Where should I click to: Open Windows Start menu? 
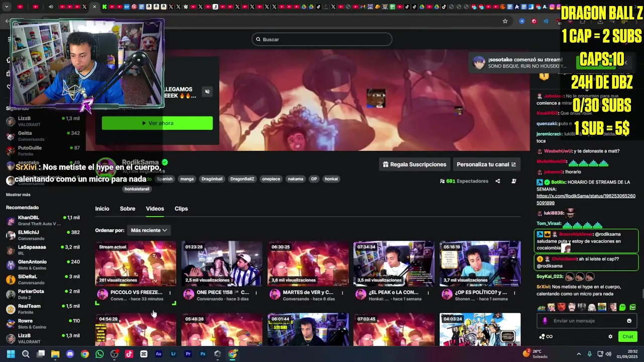tap(11, 354)
